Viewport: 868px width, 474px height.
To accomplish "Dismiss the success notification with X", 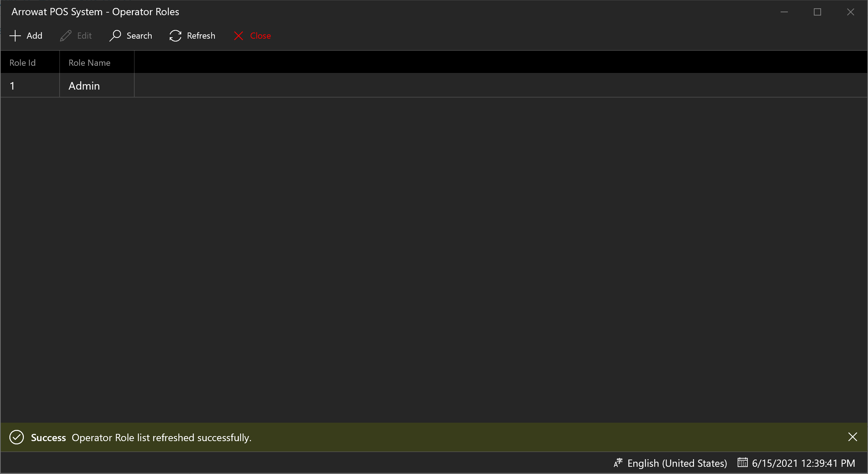I will [x=852, y=437].
